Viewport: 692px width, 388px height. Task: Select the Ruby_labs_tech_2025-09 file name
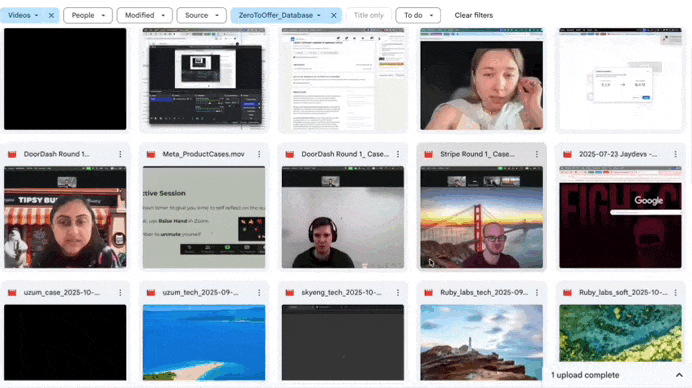point(484,293)
